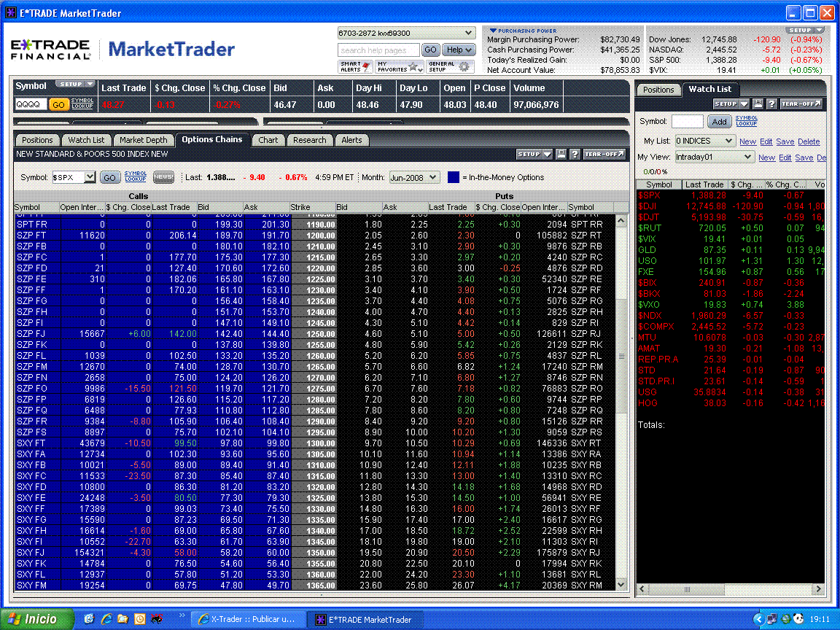Switch to X-Trader taskbar window

point(247,619)
